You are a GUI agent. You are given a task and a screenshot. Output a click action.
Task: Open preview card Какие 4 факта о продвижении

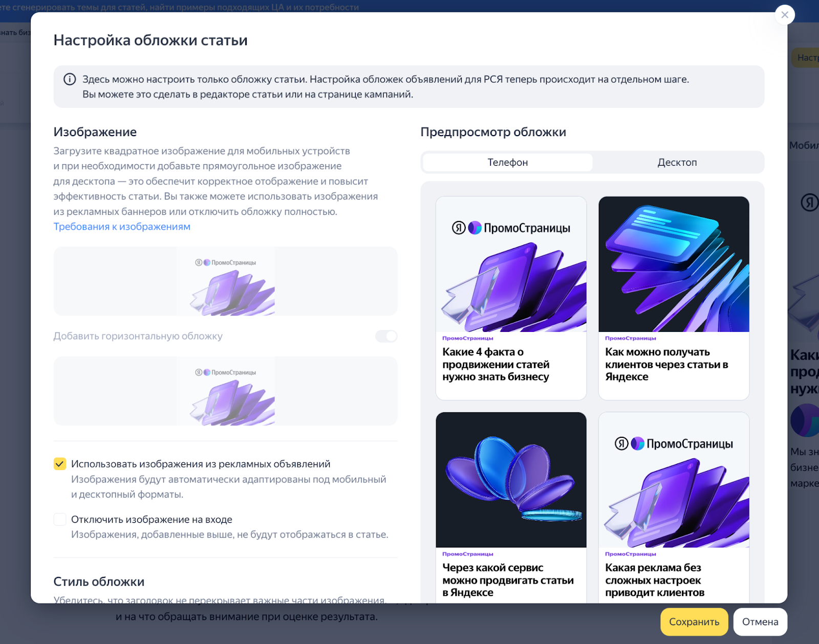pos(511,298)
